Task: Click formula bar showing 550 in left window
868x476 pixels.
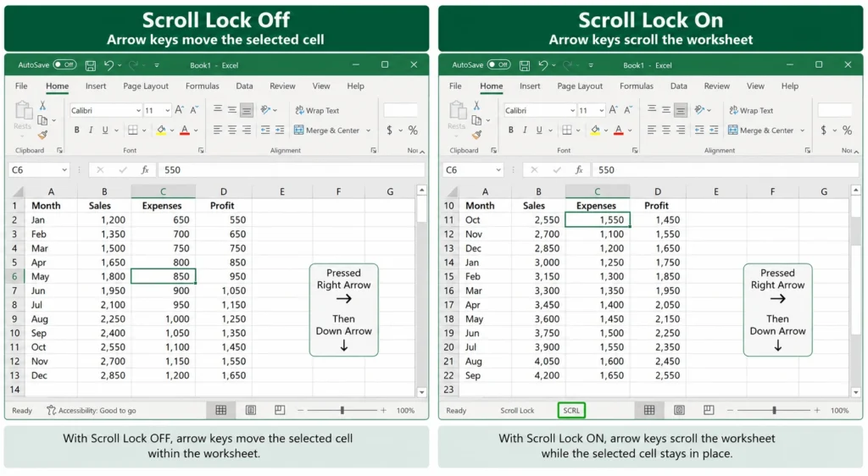Action: tap(292, 169)
